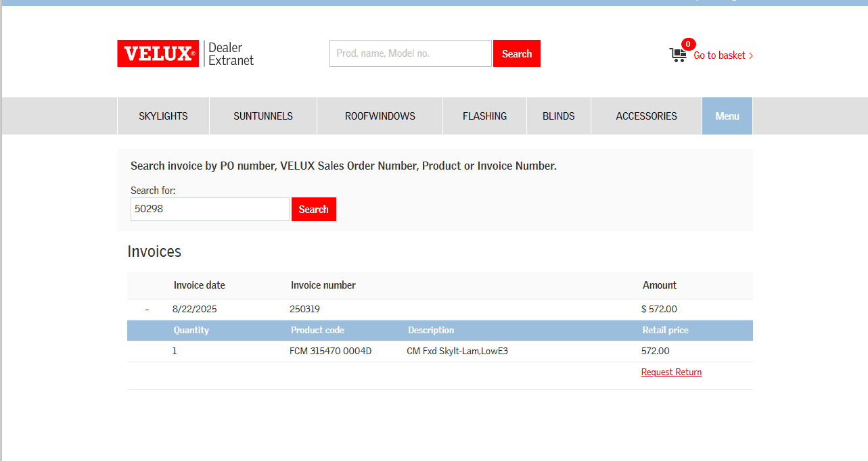This screenshot has height=461, width=868.
Task: Collapse the 8/22/2025 invoice row
Action: pyautogui.click(x=147, y=310)
